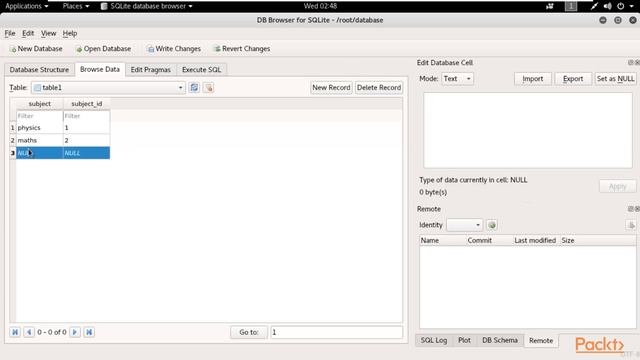The width and height of the screenshot is (640, 360).
Task: Click Write Changes in the toolbar
Action: coord(174,49)
